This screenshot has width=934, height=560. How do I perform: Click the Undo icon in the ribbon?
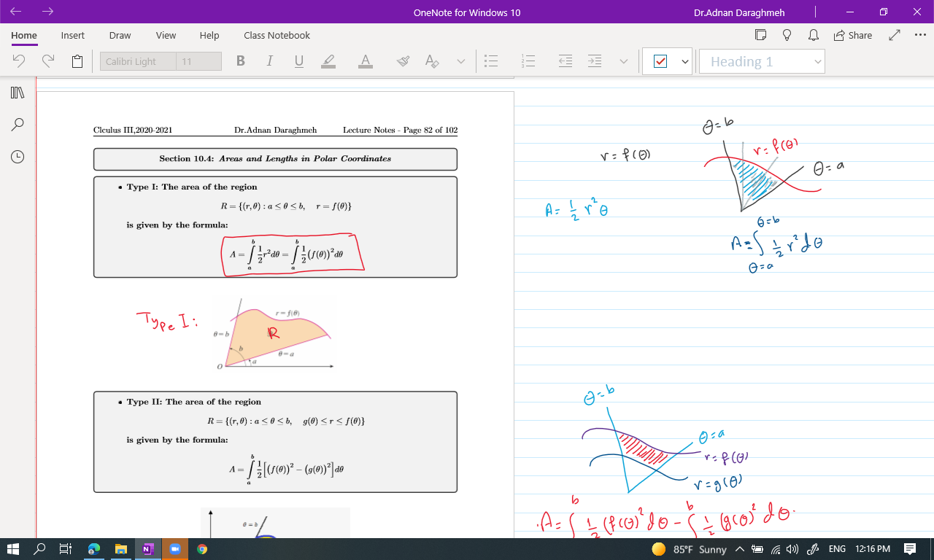19,61
